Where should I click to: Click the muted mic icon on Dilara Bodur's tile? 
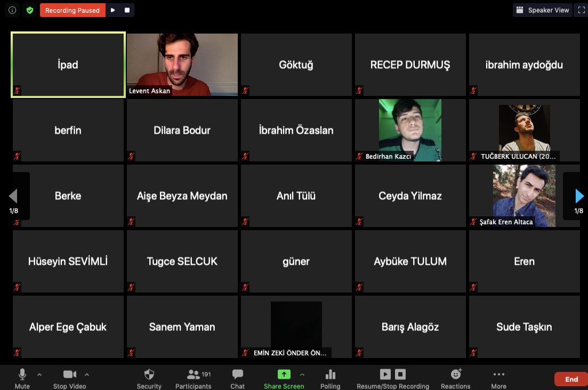[131, 156]
